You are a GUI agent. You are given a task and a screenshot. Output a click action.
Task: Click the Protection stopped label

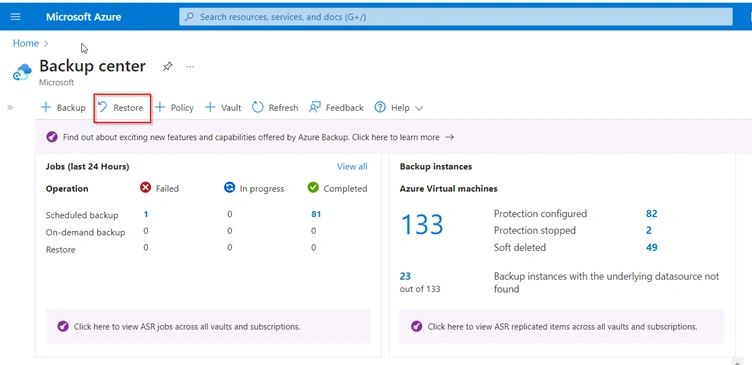[x=535, y=230]
